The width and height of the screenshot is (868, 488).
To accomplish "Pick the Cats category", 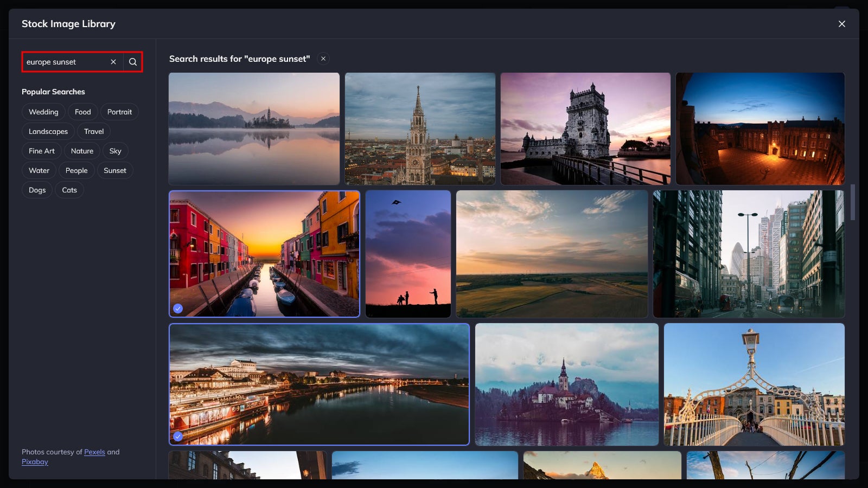I will click(x=69, y=190).
